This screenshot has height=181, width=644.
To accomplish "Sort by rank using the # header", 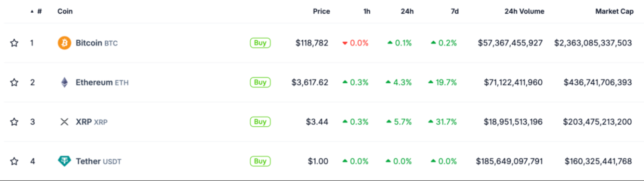I will [39, 11].
